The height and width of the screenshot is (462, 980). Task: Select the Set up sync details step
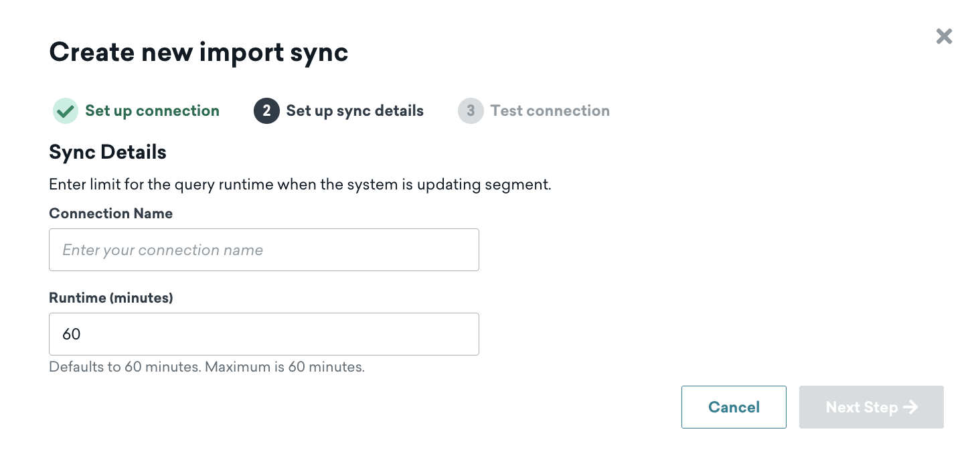click(x=355, y=111)
